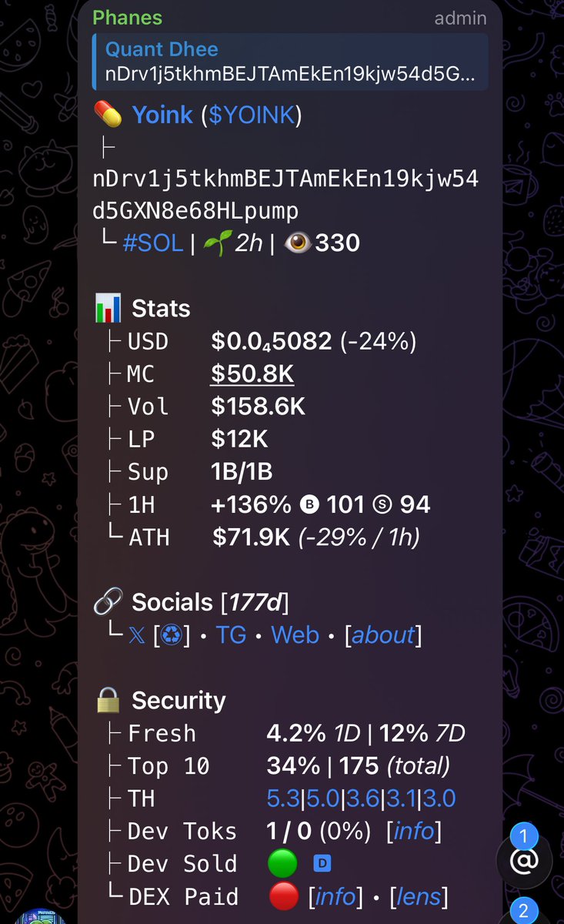Viewport: 564px width, 924px height.
Task: Tap the bar chart Stats icon
Action: coord(108,309)
